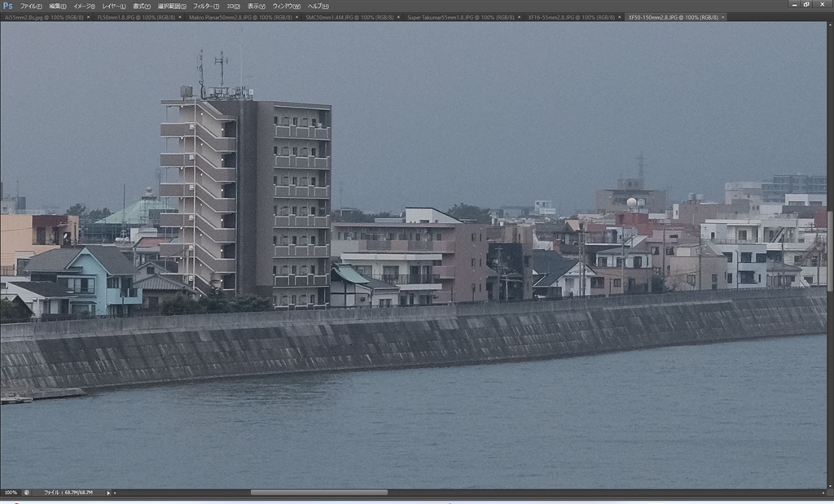
Task: Open the フィルター(T) menu
Action: click(206, 7)
